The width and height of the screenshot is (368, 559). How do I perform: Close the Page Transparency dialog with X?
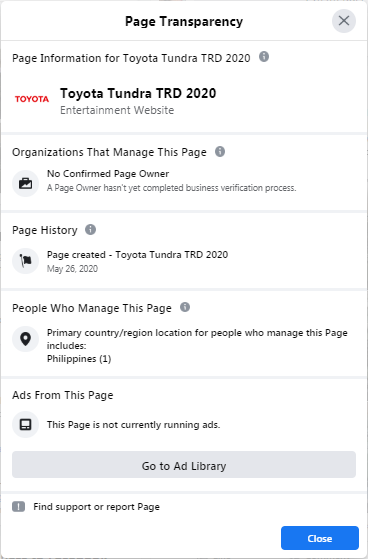pos(344,21)
